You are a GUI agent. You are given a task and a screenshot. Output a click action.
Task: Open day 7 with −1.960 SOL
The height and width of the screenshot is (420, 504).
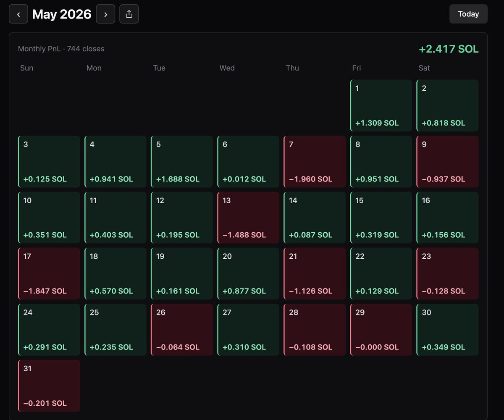pos(315,162)
